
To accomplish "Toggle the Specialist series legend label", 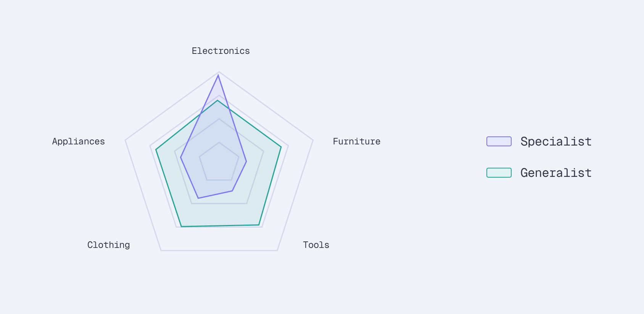I will (x=556, y=141).
